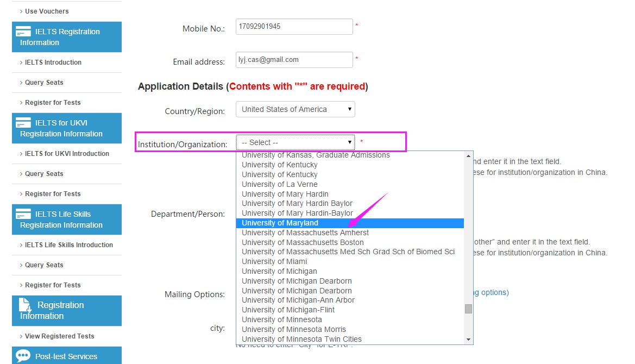The image size is (635, 364).
Task: Select University of Kansas, Graduate Admissions option
Action: click(x=350, y=155)
